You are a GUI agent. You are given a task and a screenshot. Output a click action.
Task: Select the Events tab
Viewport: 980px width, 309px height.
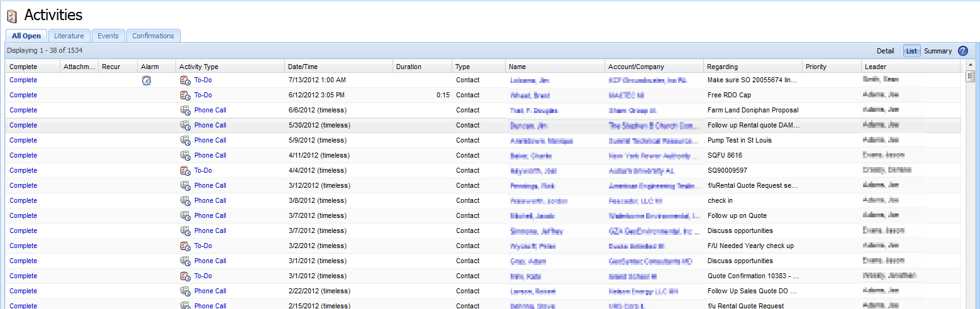click(108, 36)
